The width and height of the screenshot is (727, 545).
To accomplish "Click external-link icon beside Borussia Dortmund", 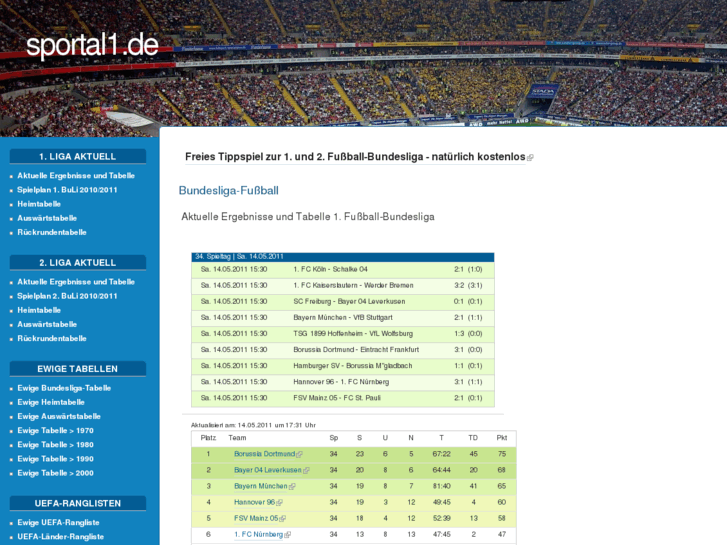I will pos(299,455).
